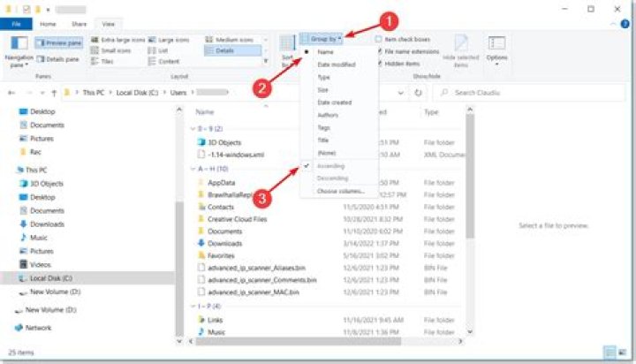This screenshot has width=636, height=364.
Task: Click the Hide selected items icon
Action: tap(461, 44)
